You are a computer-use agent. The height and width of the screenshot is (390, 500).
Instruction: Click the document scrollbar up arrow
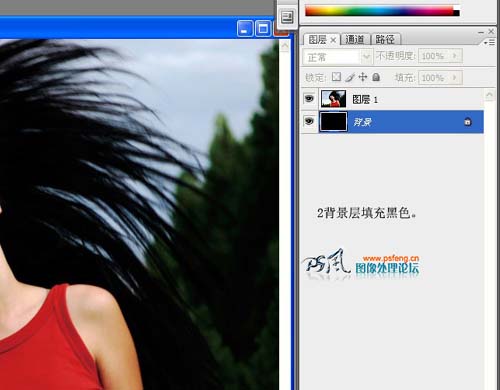[x=285, y=46]
